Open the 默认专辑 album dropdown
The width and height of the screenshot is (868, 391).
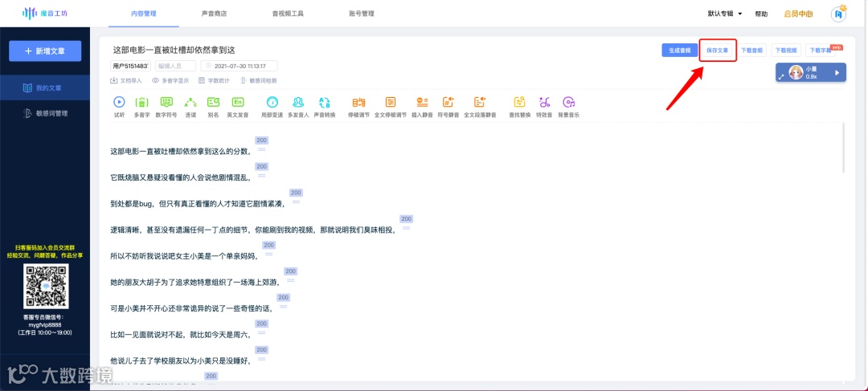pos(725,14)
